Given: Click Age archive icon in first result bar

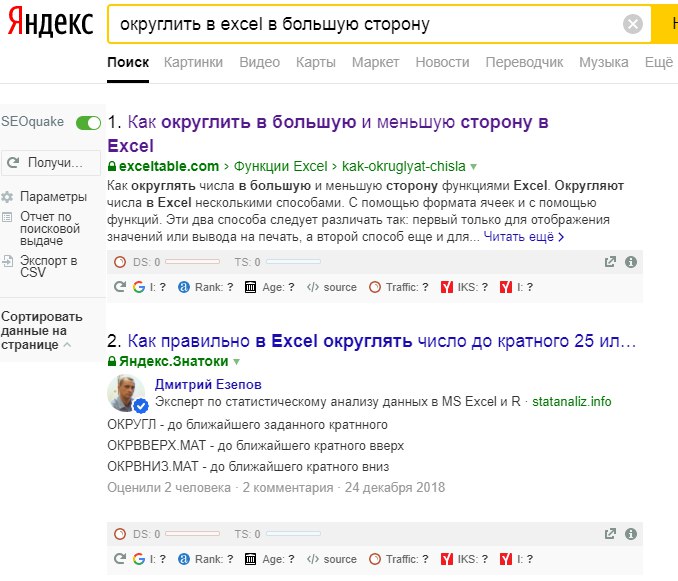Looking at the screenshot, I should tap(250, 287).
